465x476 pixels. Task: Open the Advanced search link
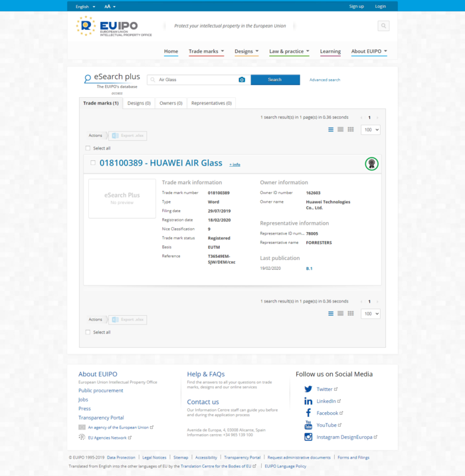click(325, 80)
